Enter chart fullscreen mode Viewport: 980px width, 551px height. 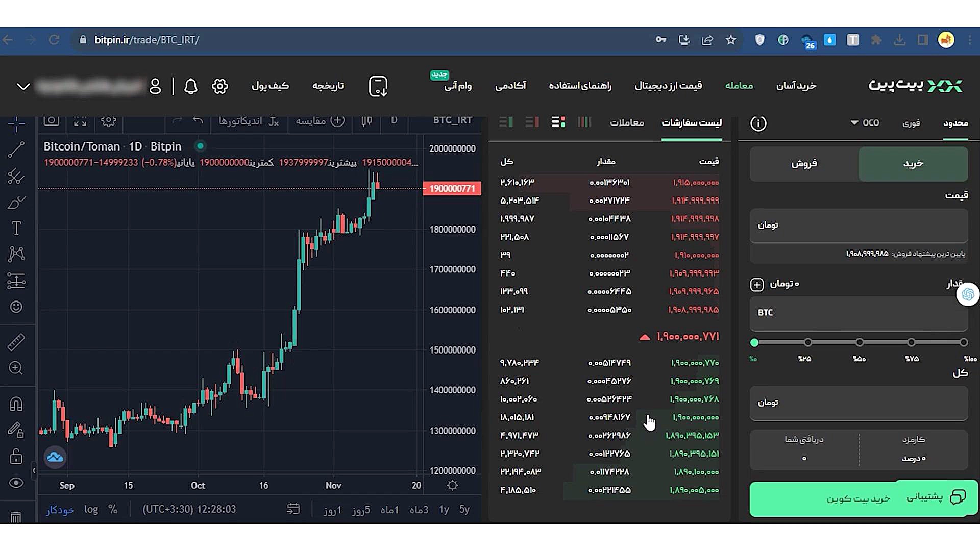[80, 121]
